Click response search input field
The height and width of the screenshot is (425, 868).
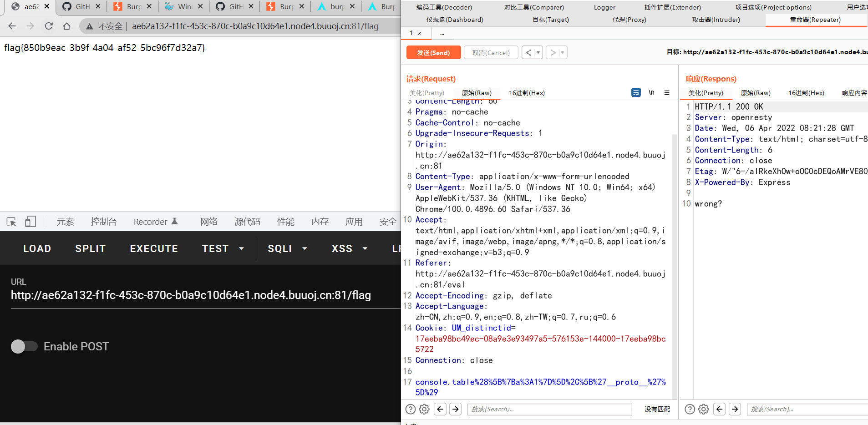pos(807,409)
